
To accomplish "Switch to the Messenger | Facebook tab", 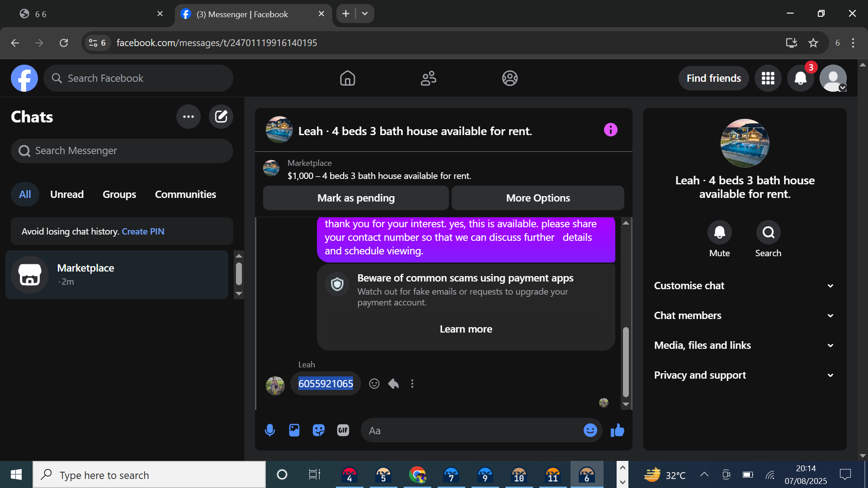I will point(253,14).
